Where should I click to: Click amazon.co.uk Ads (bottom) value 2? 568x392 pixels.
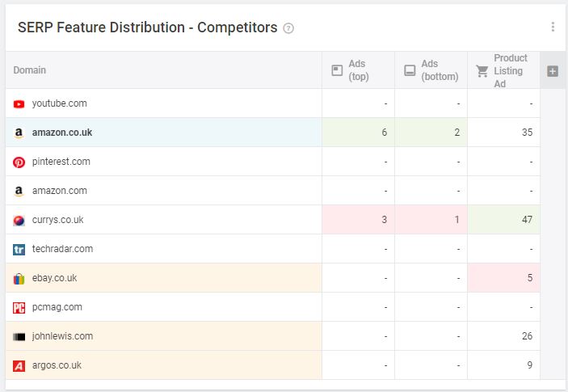pos(457,133)
